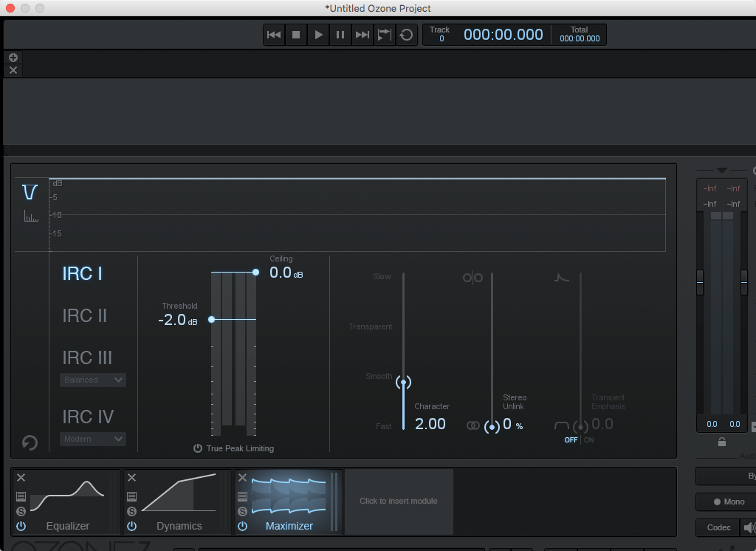Edit the Stereo Unlink 0 % value
The height and width of the screenshot is (551, 756).
point(512,424)
